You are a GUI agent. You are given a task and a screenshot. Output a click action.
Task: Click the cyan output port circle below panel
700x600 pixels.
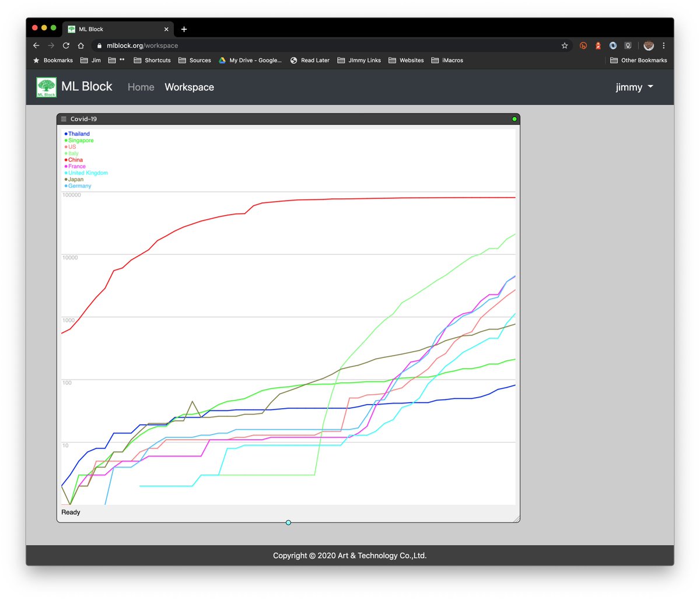[288, 522]
